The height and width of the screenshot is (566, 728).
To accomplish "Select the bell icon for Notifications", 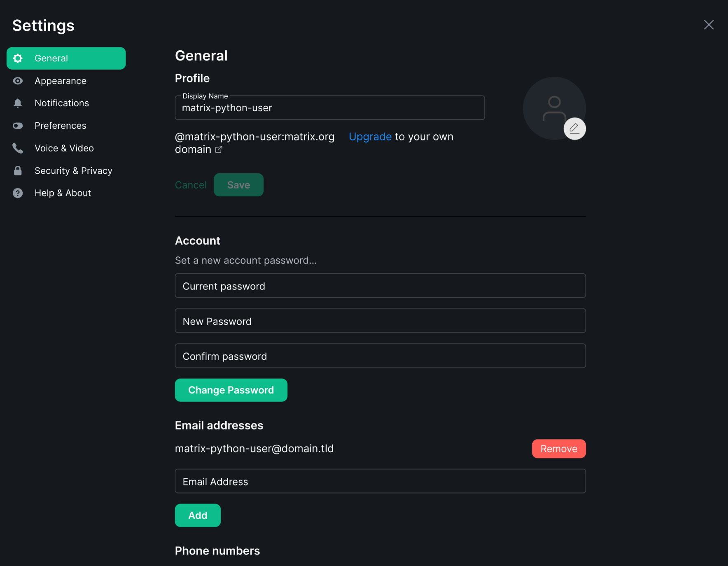I will (x=18, y=103).
